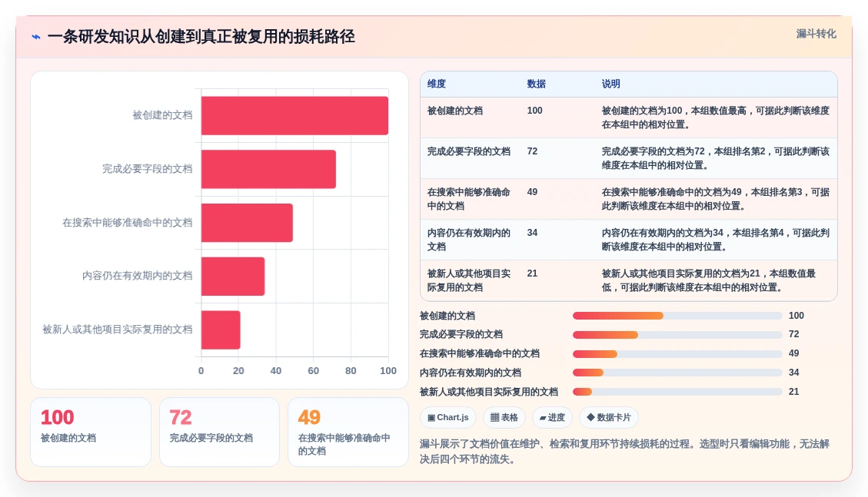The image size is (868, 497).
Task: Click the table value 49
Action: [x=532, y=192]
